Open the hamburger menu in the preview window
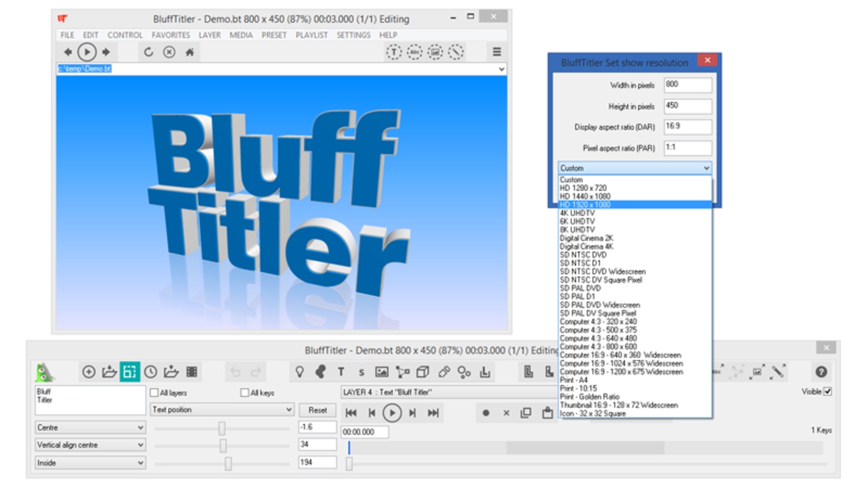 point(497,52)
